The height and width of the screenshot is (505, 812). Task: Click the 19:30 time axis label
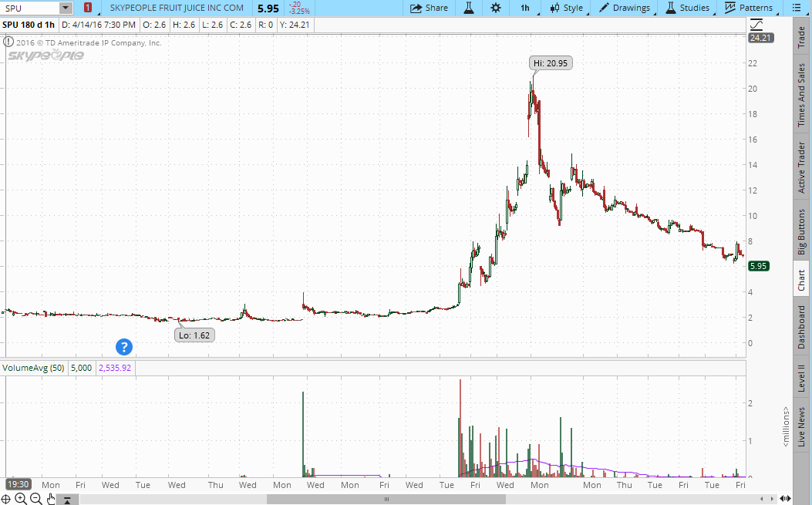[x=18, y=484]
